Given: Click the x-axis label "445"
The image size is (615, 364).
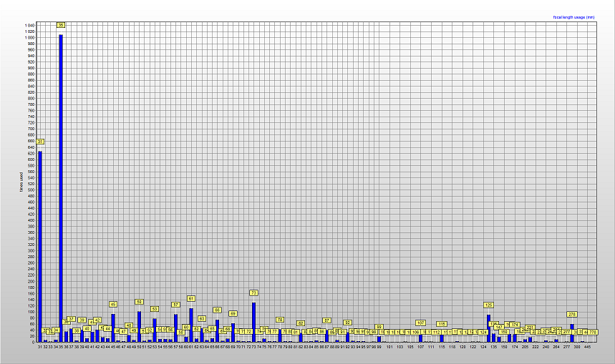Looking at the screenshot, I should 587,347.
